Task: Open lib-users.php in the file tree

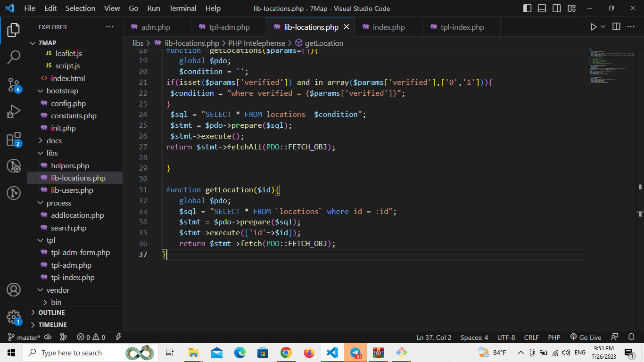Action: click(x=75, y=190)
